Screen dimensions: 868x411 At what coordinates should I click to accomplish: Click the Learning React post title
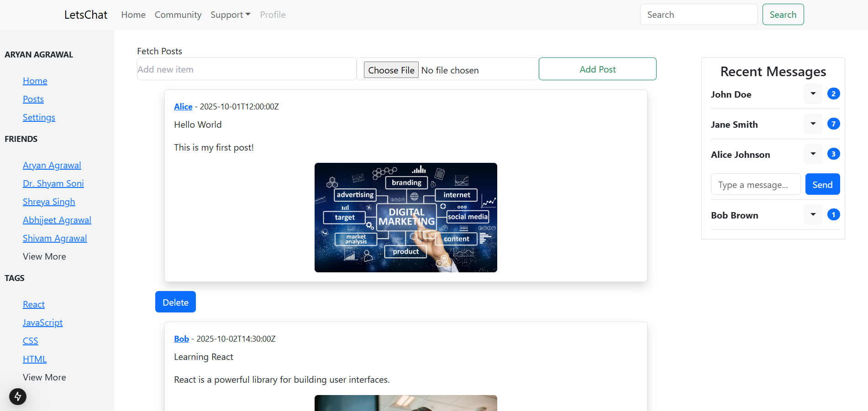click(x=204, y=357)
